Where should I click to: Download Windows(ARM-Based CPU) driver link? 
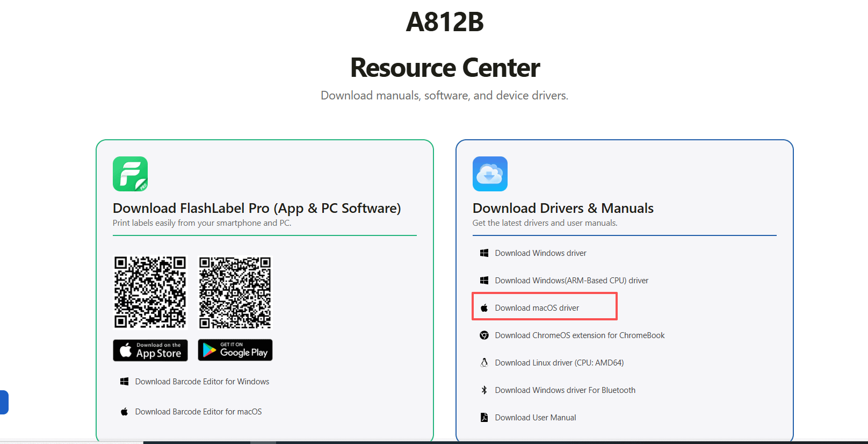coord(572,281)
